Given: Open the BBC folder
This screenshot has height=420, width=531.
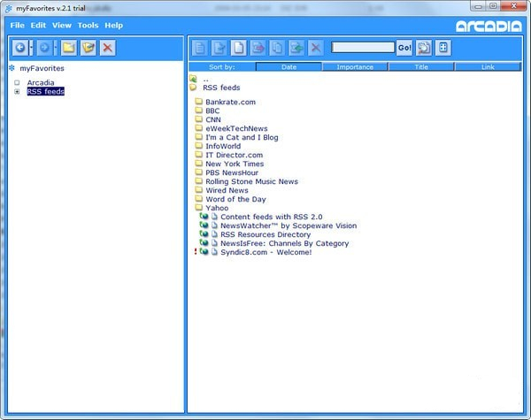Looking at the screenshot, I should tap(212, 111).
